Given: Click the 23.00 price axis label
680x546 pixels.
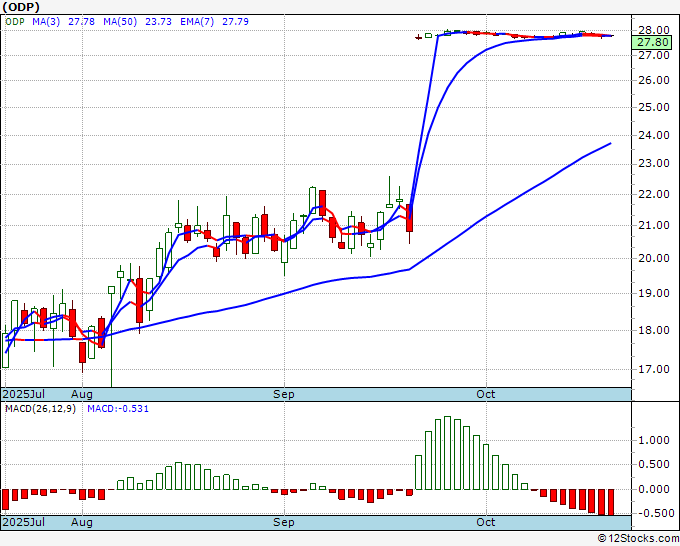Looking at the screenshot, I should click(x=654, y=163).
